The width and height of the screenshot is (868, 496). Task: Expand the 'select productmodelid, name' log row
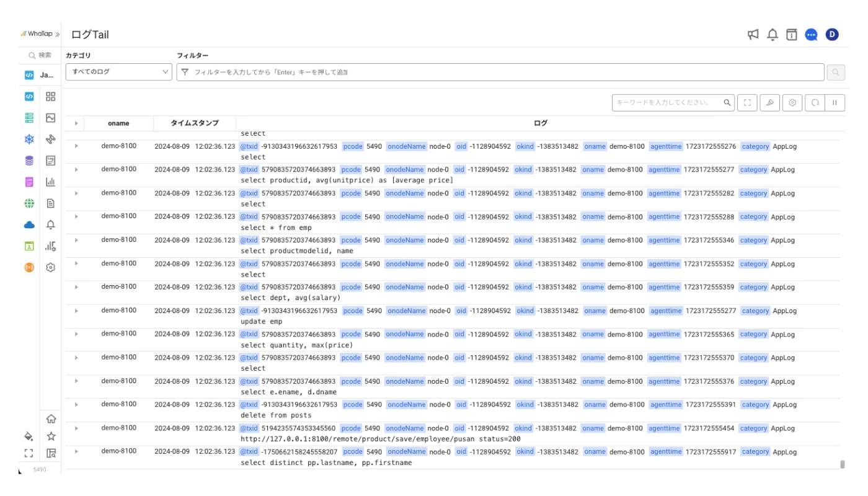(76, 240)
